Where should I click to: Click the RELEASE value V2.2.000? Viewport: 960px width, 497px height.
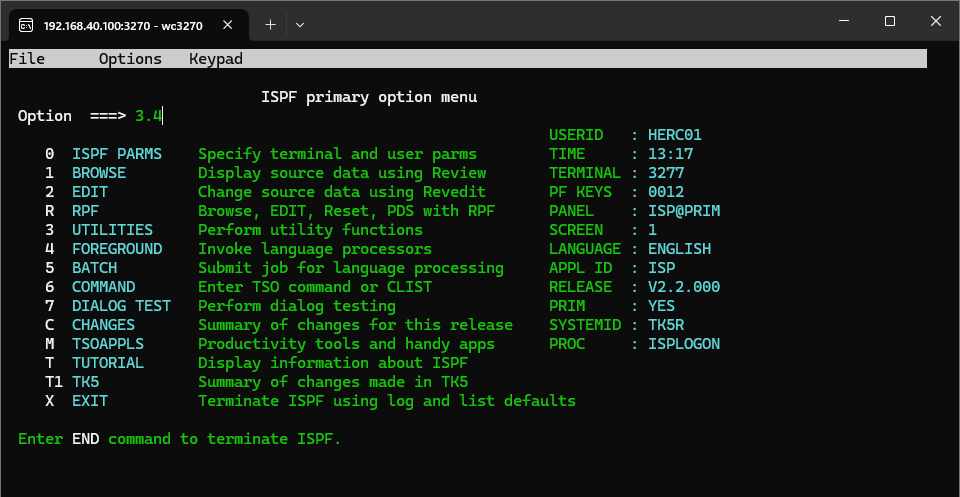[x=684, y=287]
